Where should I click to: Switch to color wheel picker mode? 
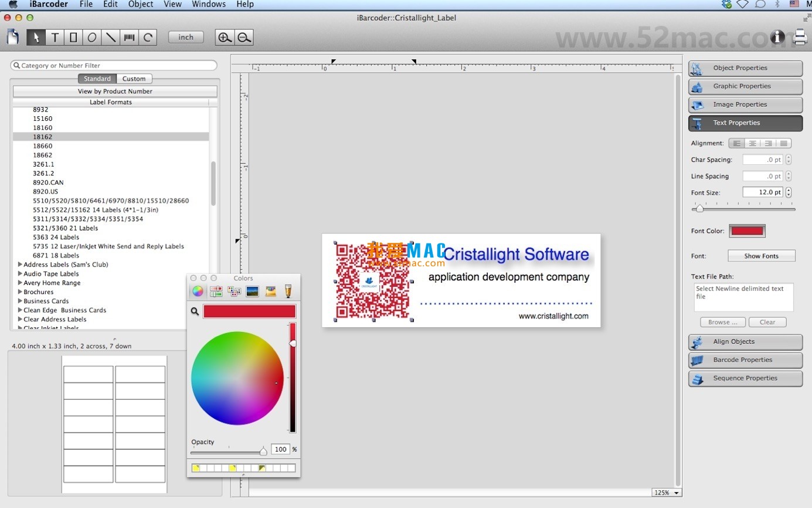coord(198,291)
